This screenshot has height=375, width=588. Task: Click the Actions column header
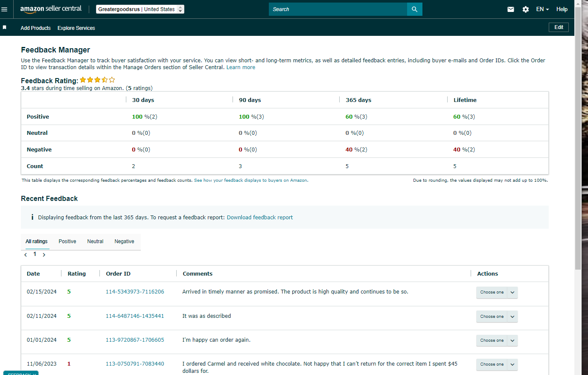[488, 274]
